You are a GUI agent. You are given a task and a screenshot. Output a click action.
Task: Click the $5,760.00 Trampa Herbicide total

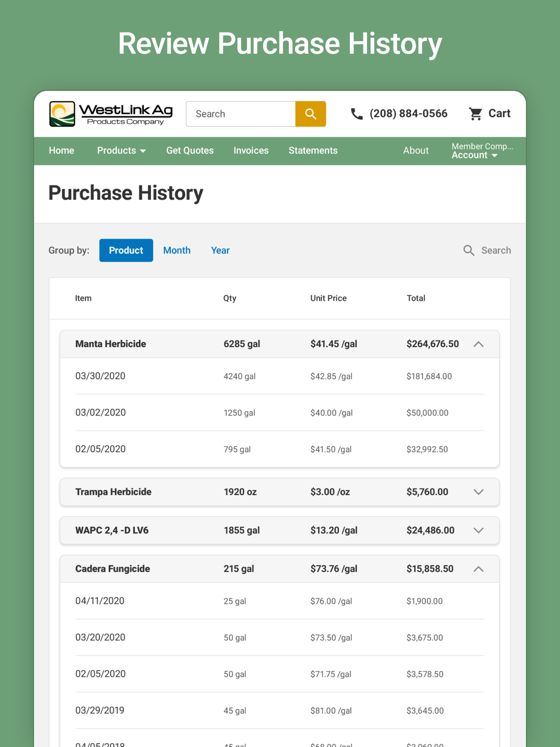[427, 492]
